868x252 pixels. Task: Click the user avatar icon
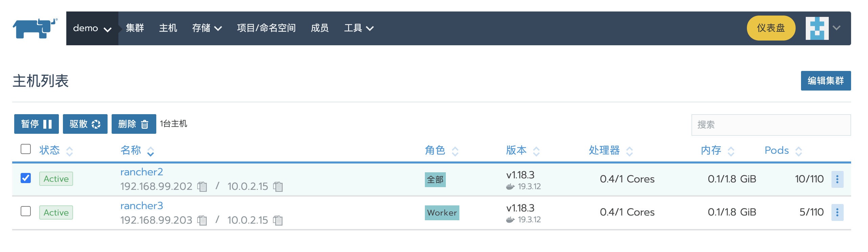[x=817, y=28]
